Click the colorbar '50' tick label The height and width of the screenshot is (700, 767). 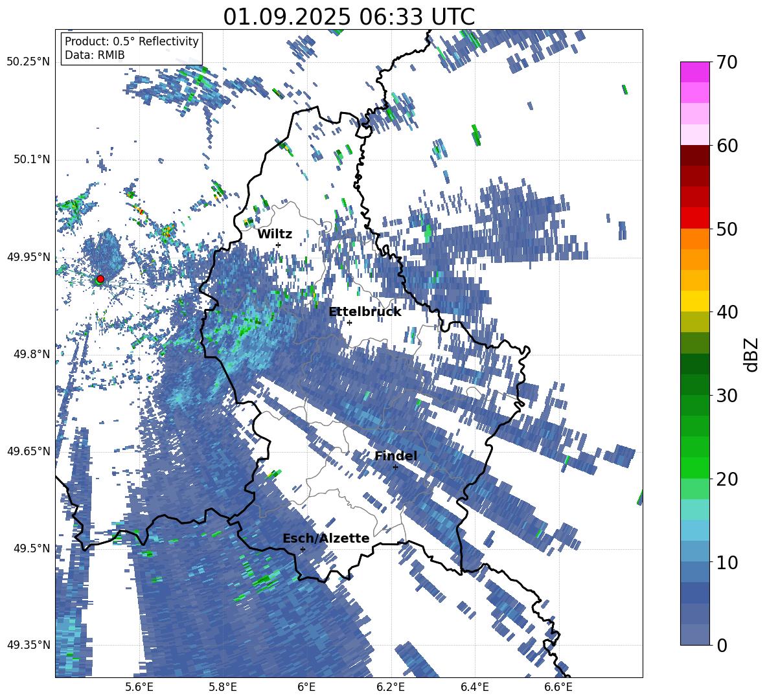727,229
